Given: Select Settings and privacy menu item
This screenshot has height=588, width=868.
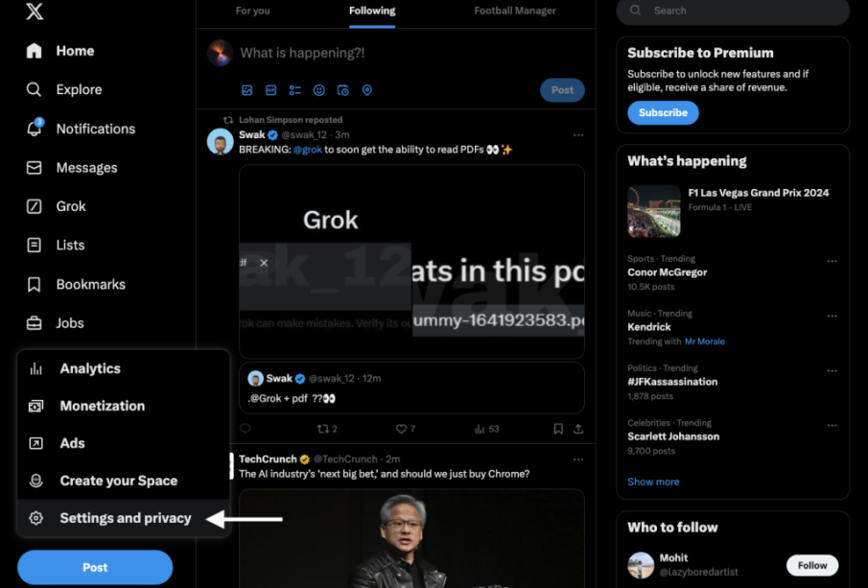Looking at the screenshot, I should 124,518.
